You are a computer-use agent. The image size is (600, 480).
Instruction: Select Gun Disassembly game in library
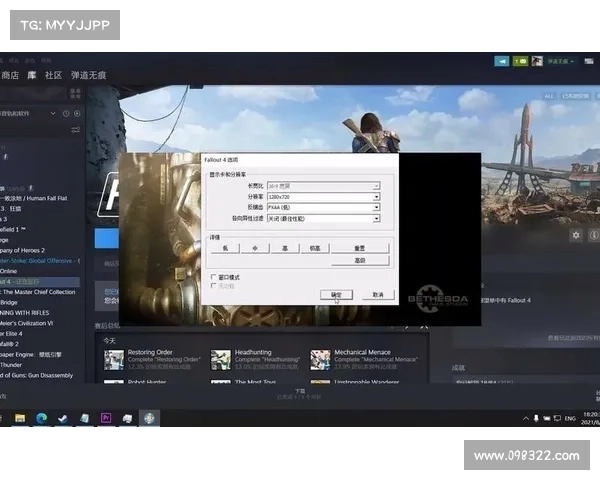coord(38,375)
